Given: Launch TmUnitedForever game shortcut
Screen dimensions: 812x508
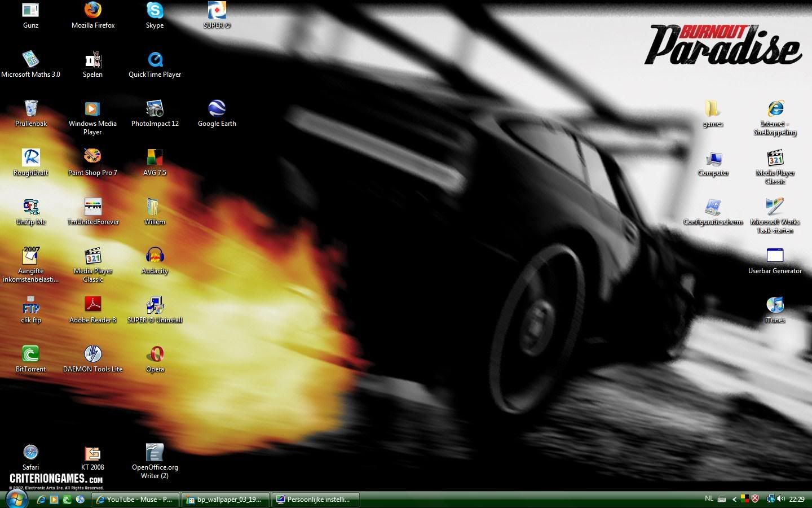Looking at the screenshot, I should [x=92, y=212].
